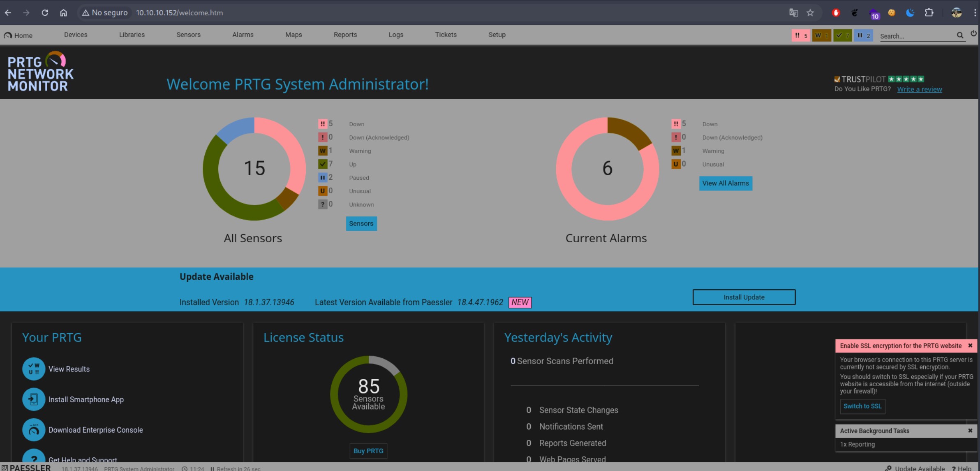The height and width of the screenshot is (471, 980).
Task: Click the browser forward arrow
Action: coord(26,13)
